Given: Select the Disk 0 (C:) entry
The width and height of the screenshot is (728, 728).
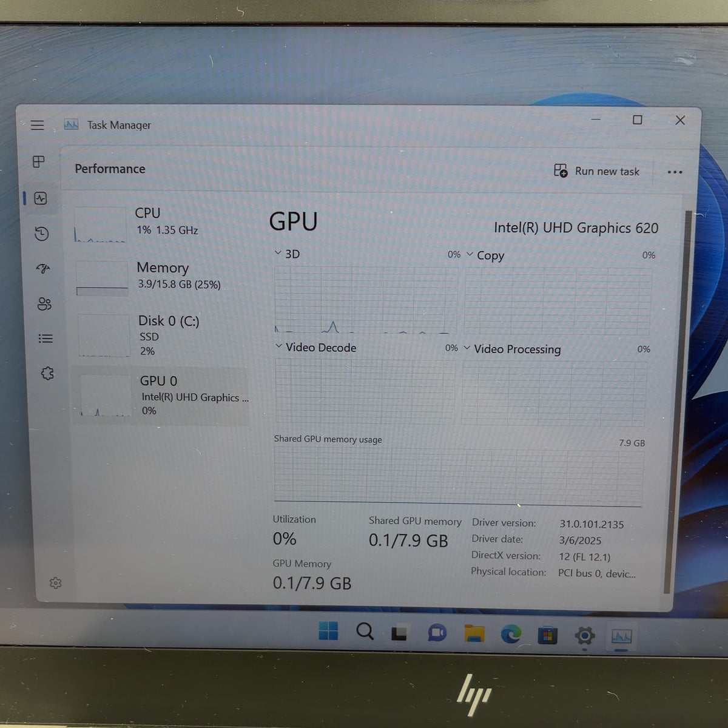Looking at the screenshot, I should tap(161, 335).
